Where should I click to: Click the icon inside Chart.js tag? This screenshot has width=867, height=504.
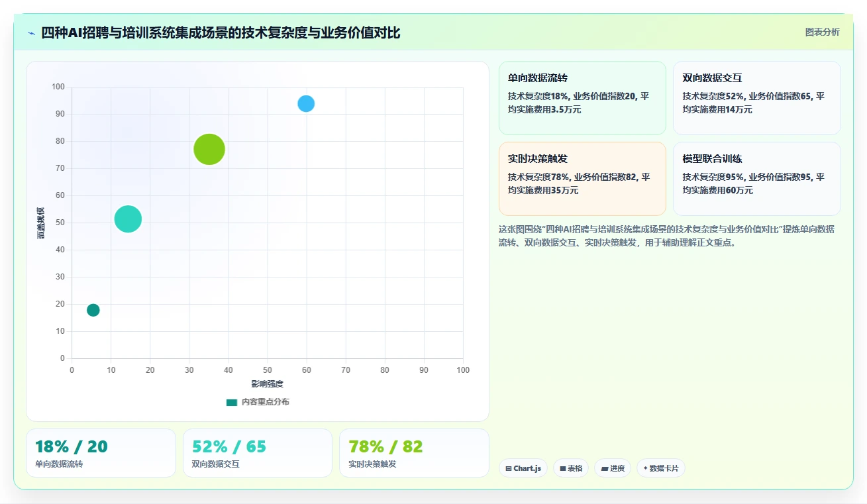pyautogui.click(x=509, y=469)
